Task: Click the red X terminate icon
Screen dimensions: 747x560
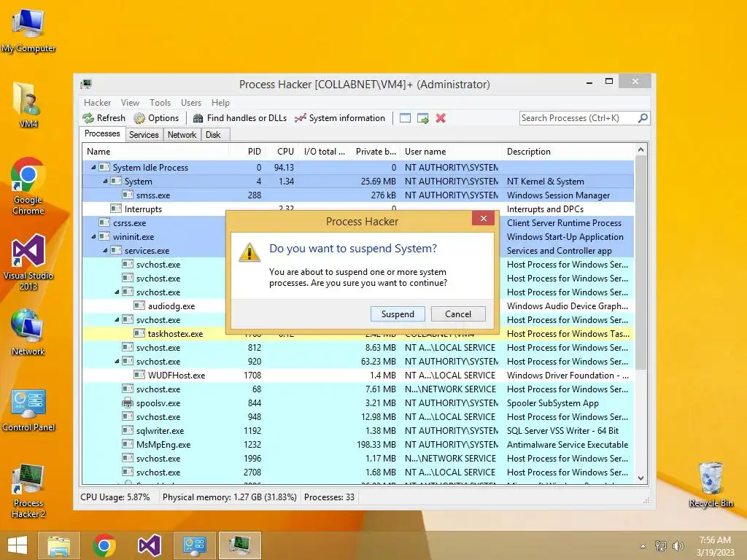Action: tap(441, 118)
